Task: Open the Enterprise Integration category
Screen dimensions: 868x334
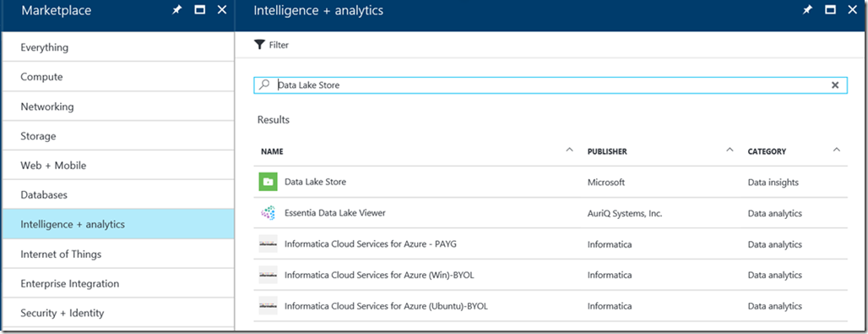Action: point(117,283)
